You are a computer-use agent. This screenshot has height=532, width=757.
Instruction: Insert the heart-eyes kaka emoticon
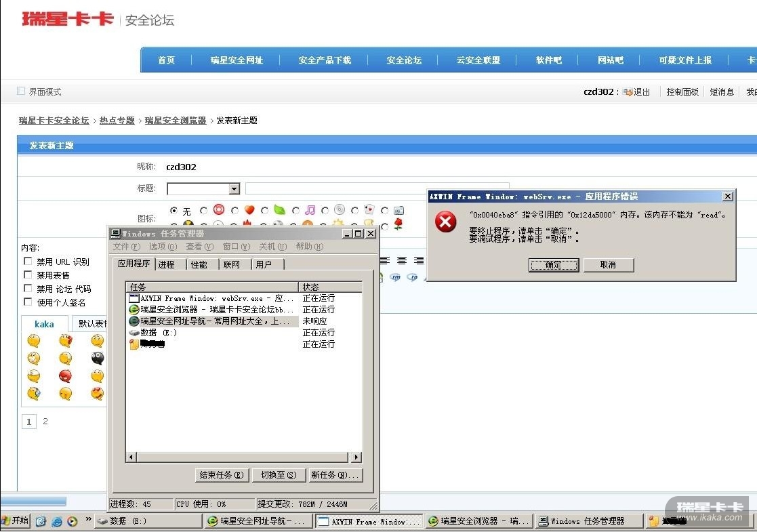point(98,394)
